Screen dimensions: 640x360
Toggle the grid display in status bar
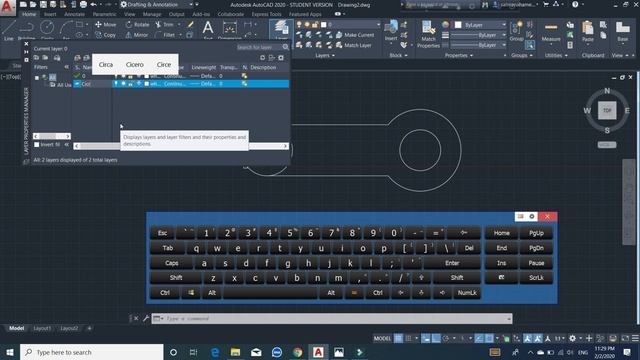click(x=398, y=338)
